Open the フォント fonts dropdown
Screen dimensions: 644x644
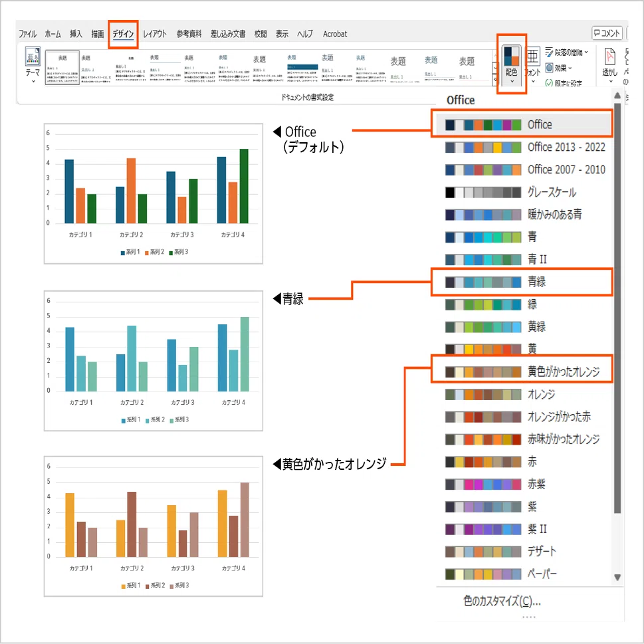click(x=533, y=65)
